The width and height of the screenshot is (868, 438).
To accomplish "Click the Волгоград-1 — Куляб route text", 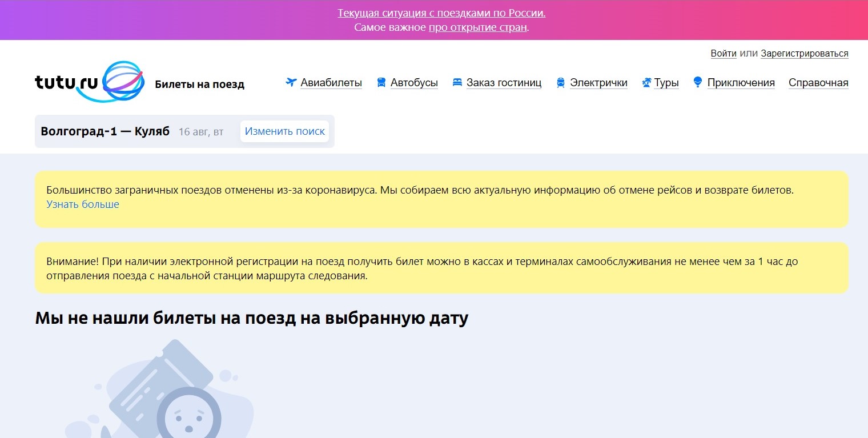I will point(105,131).
